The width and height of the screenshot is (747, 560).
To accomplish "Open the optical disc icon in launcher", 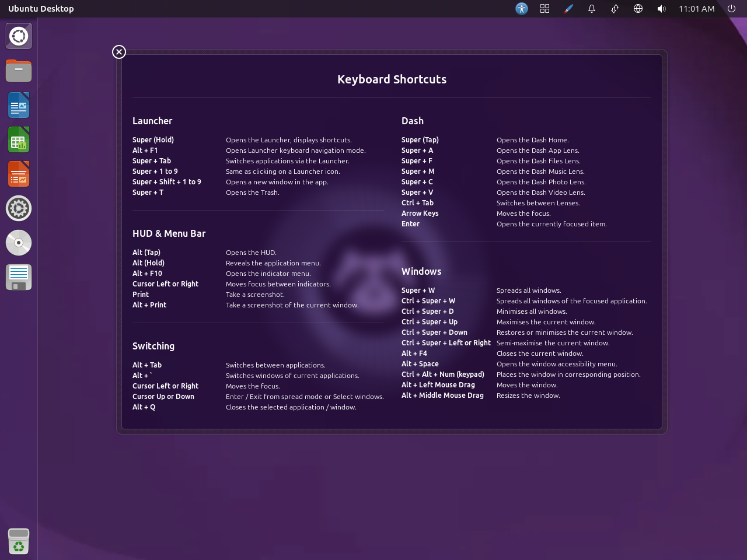I will click(19, 243).
